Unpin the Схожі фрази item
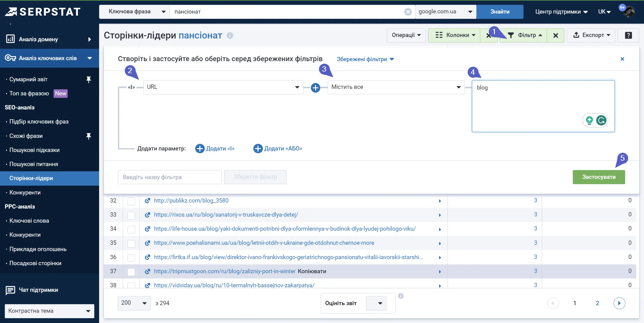The image size is (644, 323). (89, 136)
